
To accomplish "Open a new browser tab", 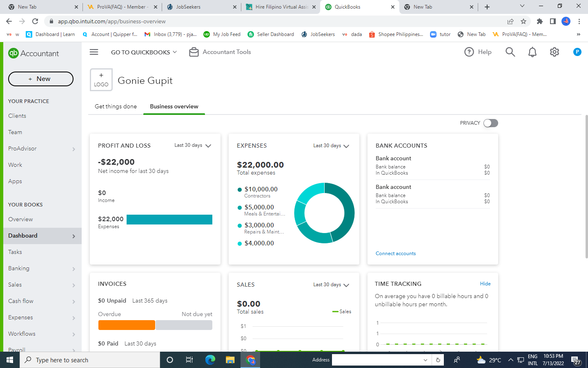I will tap(487, 7).
